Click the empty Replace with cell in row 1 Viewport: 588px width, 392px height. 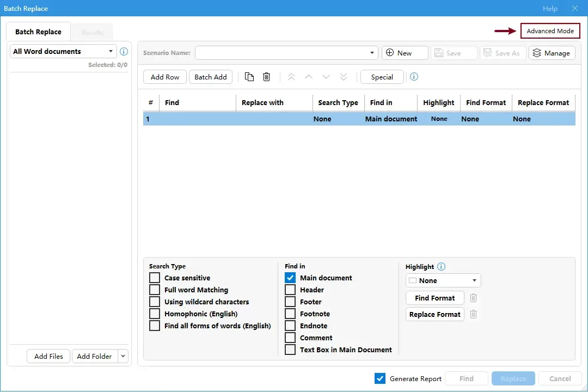[x=274, y=119]
